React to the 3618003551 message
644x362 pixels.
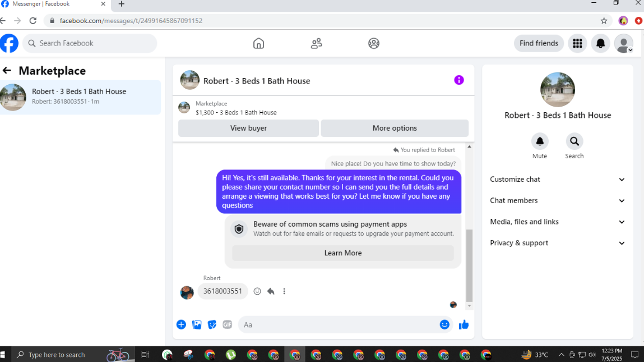(x=257, y=291)
